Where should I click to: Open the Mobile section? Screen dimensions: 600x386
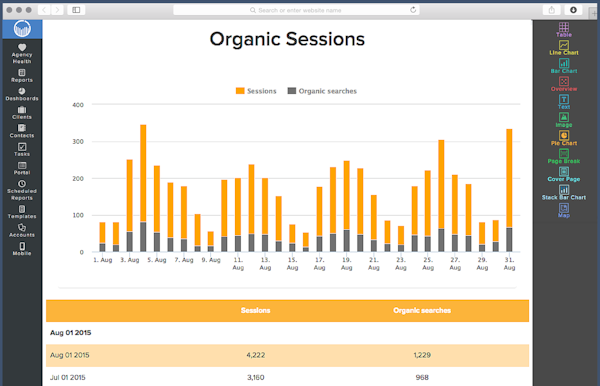point(22,249)
